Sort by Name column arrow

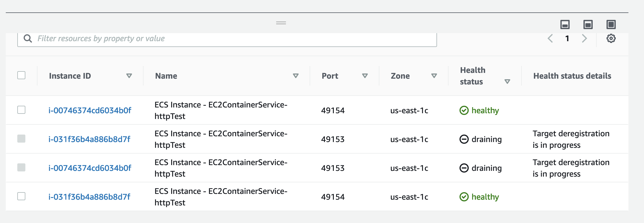pos(295,76)
